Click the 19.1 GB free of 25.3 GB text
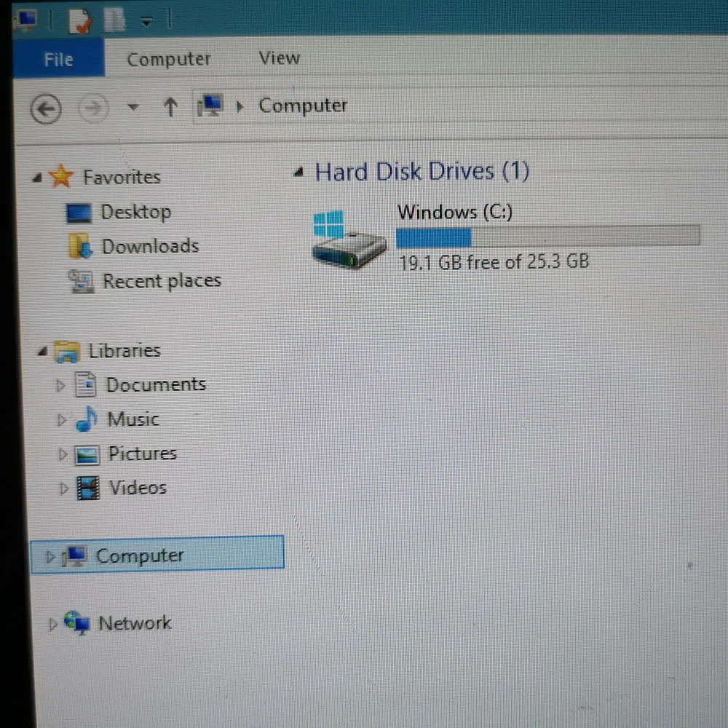The image size is (728, 728). pyautogui.click(x=494, y=262)
